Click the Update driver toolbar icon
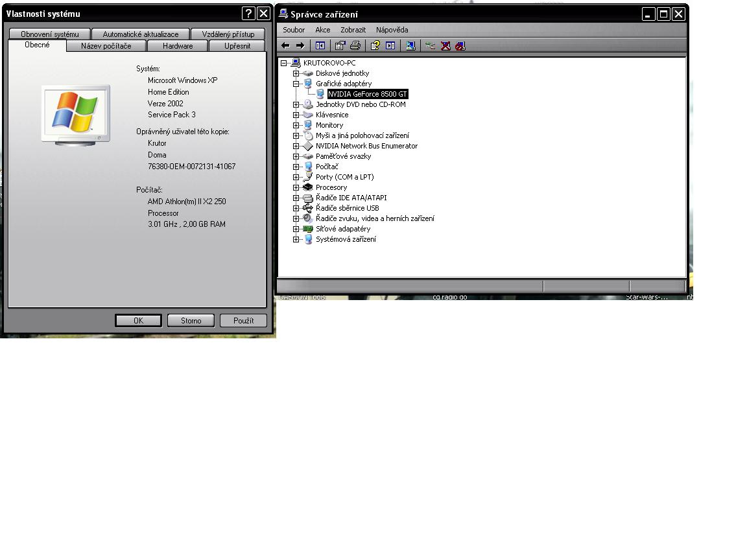Viewport: 747px width, 560px height. point(430,46)
